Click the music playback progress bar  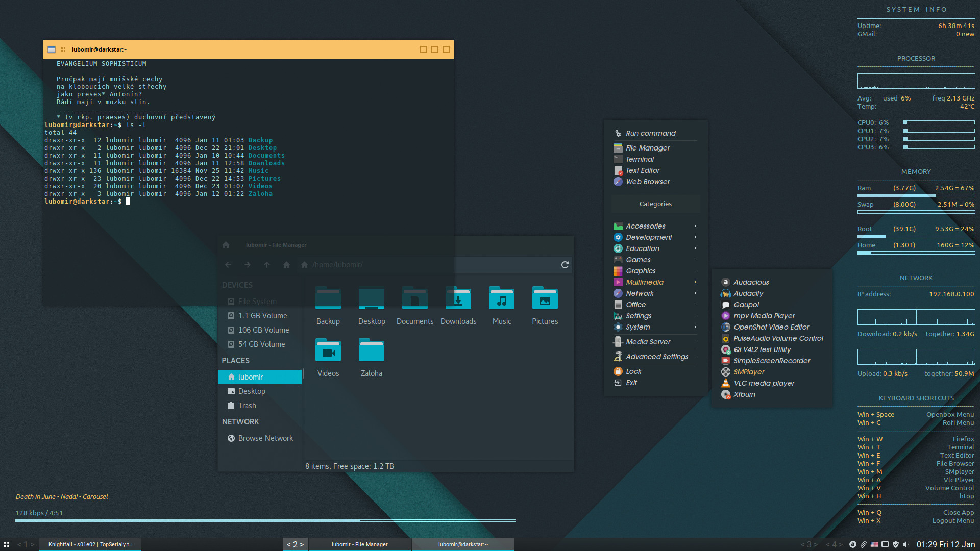pos(265,520)
